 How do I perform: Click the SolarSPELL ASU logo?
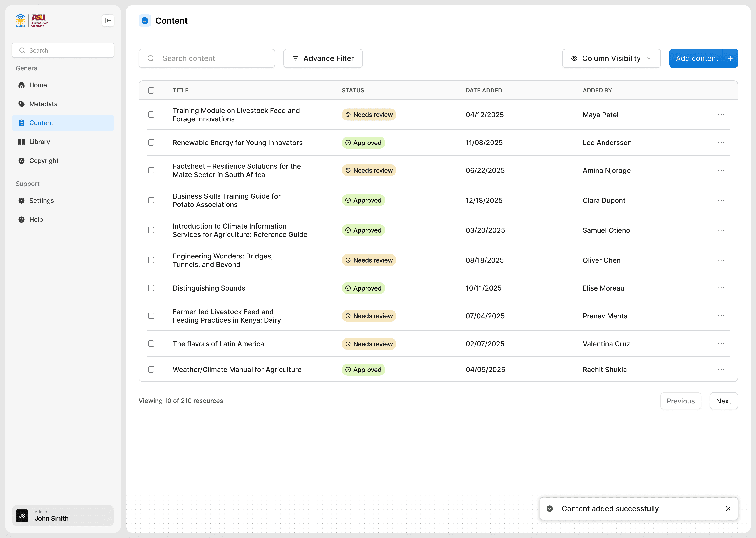[x=32, y=20]
